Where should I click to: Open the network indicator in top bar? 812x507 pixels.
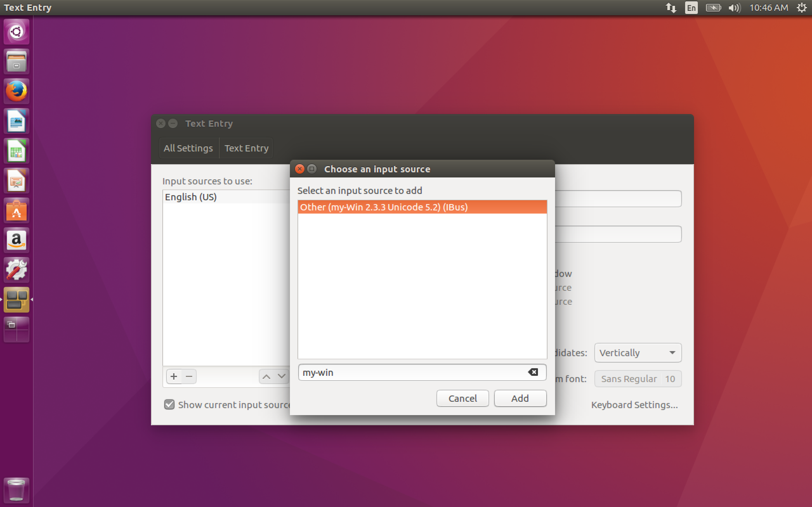click(x=671, y=8)
